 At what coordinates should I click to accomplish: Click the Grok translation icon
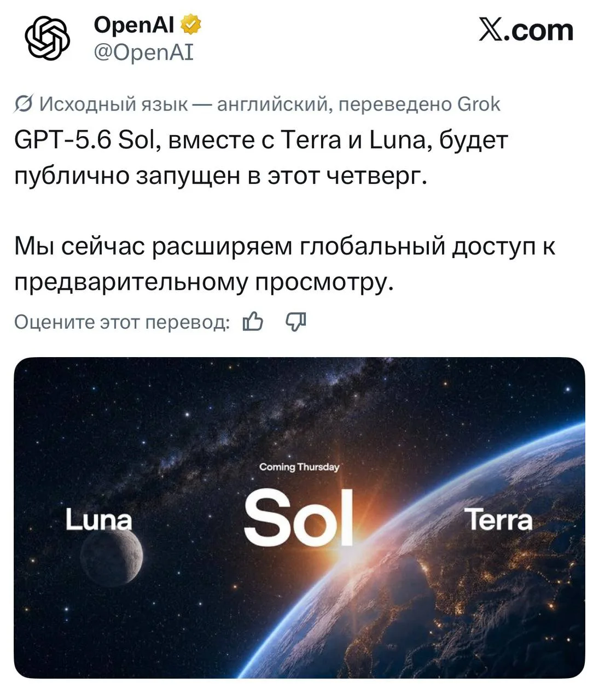[x=24, y=103]
